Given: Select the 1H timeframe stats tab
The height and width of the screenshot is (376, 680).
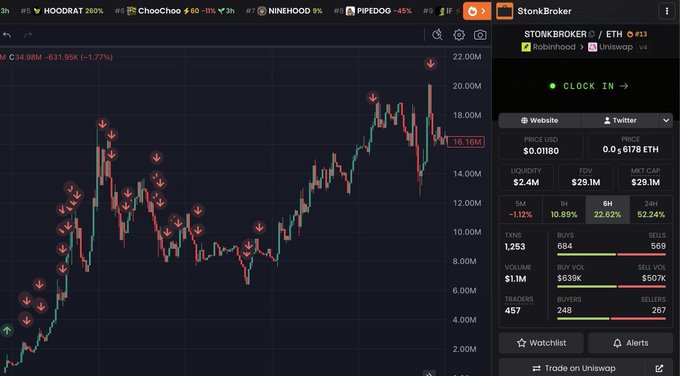Looking at the screenshot, I should click(564, 209).
